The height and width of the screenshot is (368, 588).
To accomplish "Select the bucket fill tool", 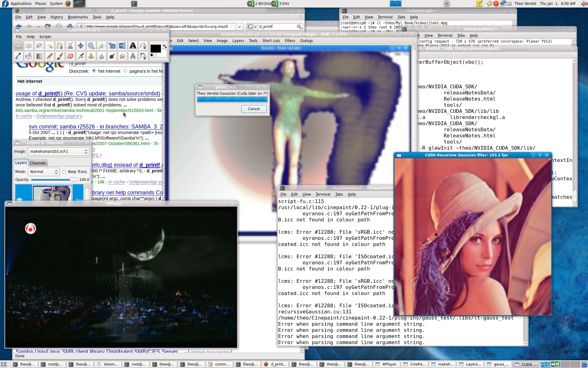I will point(29,56).
